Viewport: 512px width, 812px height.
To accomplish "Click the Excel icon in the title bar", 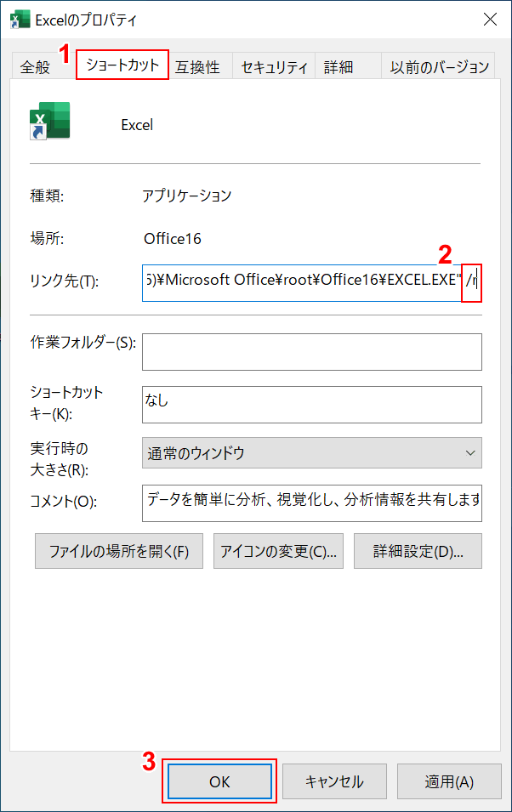I will 20,20.
